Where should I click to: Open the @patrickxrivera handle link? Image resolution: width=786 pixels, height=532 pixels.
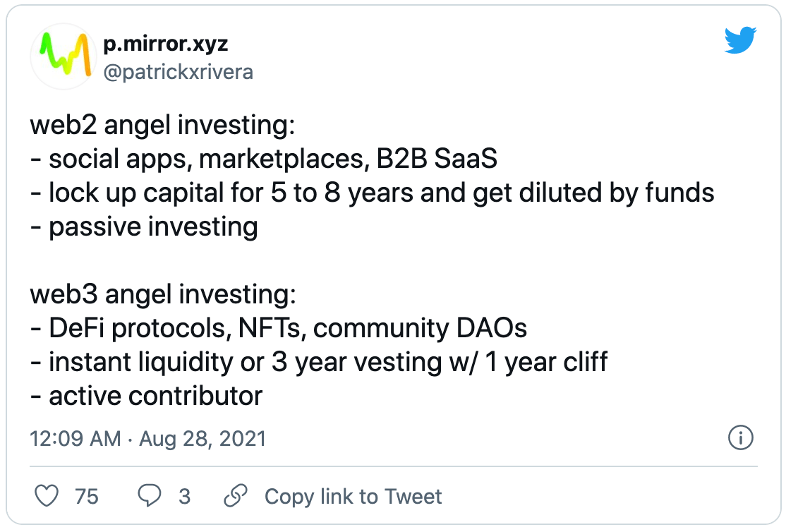179,72
